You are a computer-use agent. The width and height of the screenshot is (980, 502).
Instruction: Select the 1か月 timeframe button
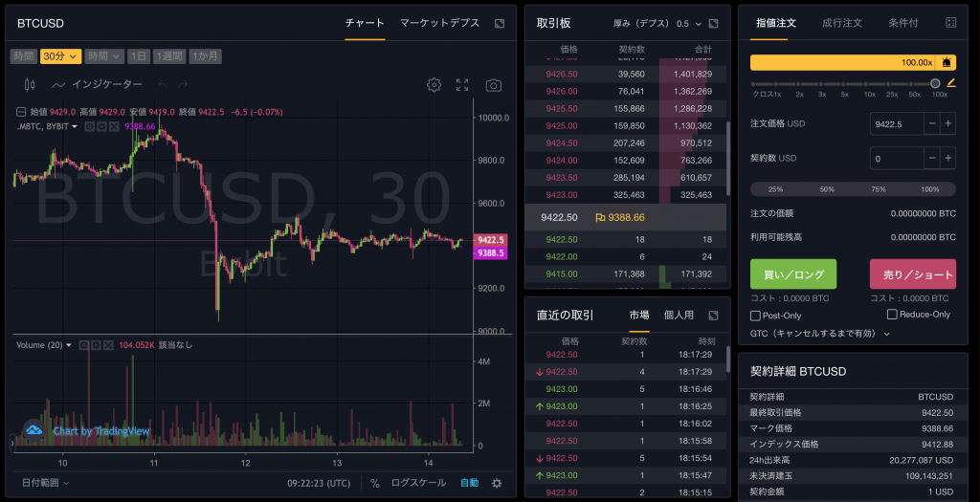tap(205, 56)
